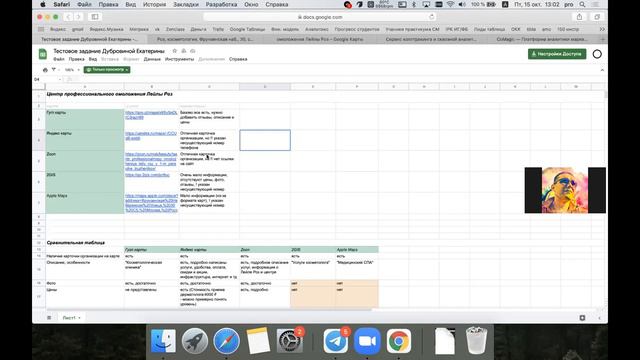The height and width of the screenshot is (360, 640).
Task: Switch to the Google Карты browser tab
Action: coord(320,39)
